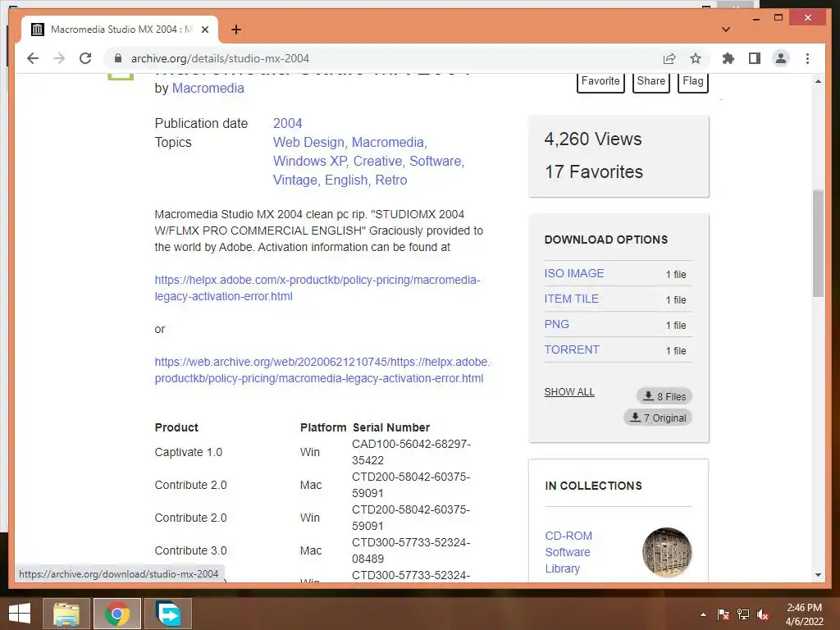Open Chrome three-dot menu

pos(807,58)
